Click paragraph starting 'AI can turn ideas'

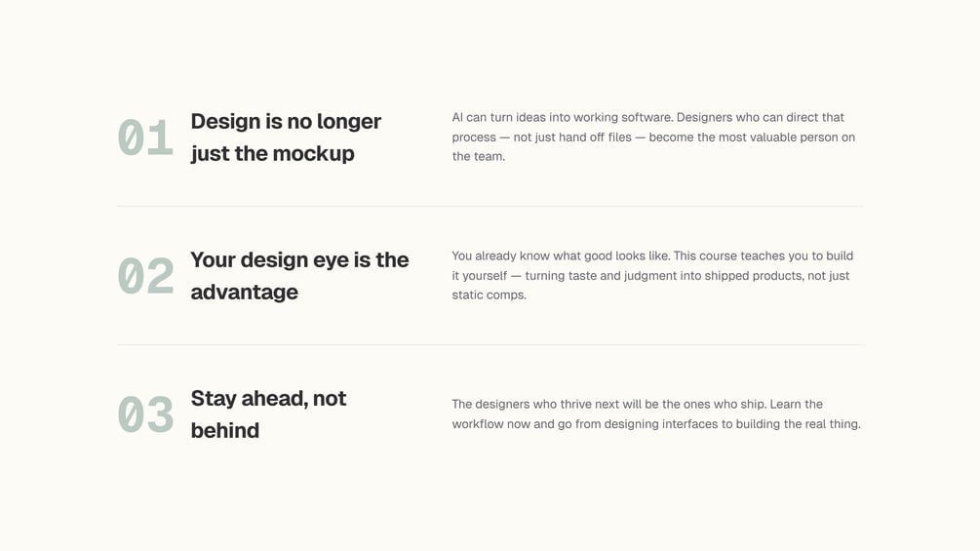(x=653, y=137)
